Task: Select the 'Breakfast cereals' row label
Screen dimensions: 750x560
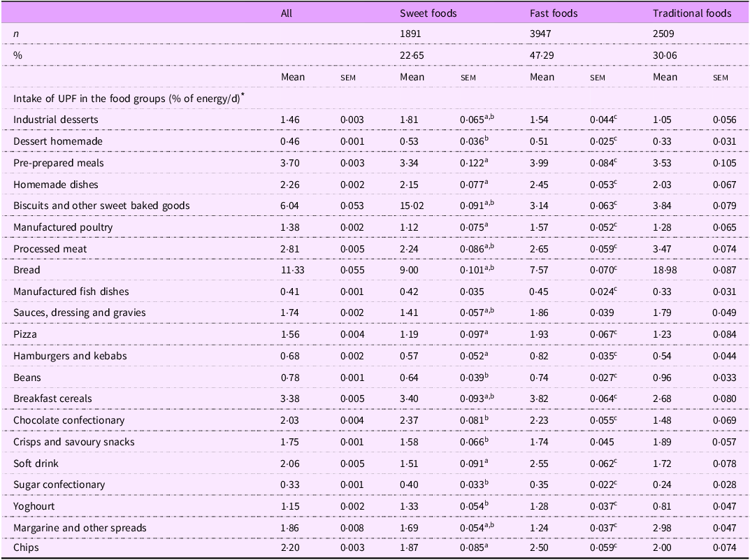Action: pos(52,399)
